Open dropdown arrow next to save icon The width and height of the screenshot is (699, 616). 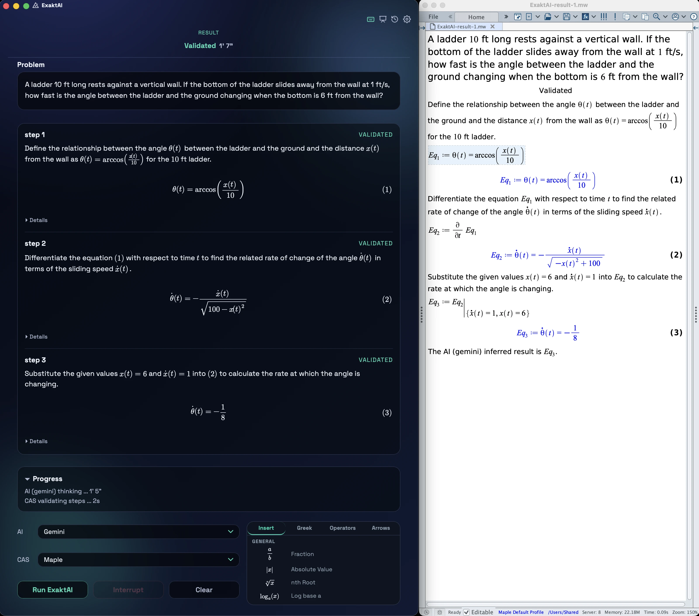(575, 17)
